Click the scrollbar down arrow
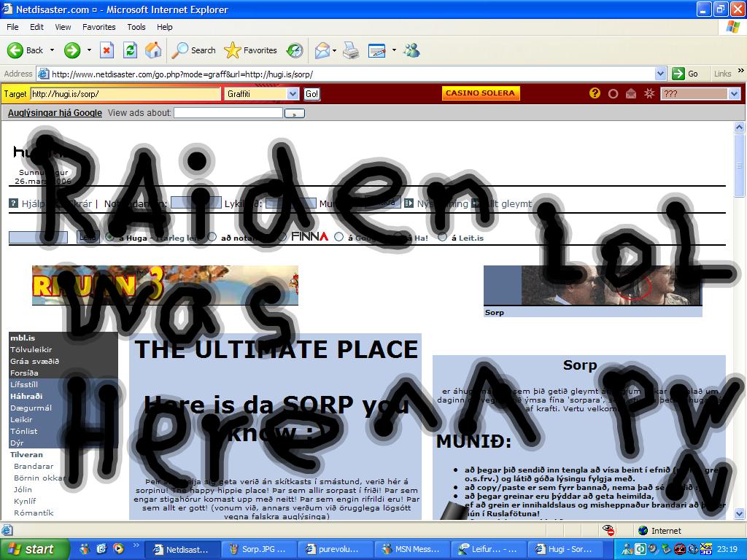 (x=739, y=514)
